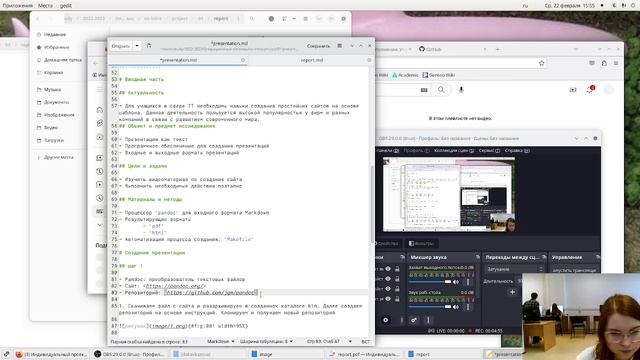Screen dimensions: 640x360
Task: Open advanced audio settings gears icon in OBS mixer
Action: pyautogui.click(x=413, y=320)
